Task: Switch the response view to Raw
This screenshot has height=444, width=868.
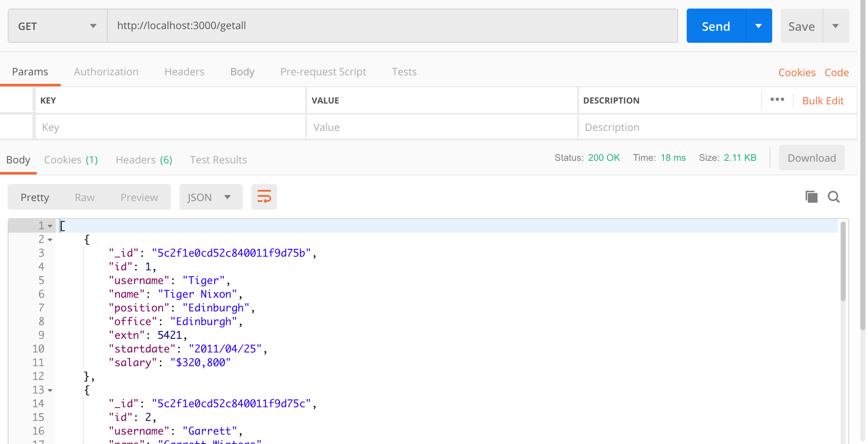Action: point(84,197)
